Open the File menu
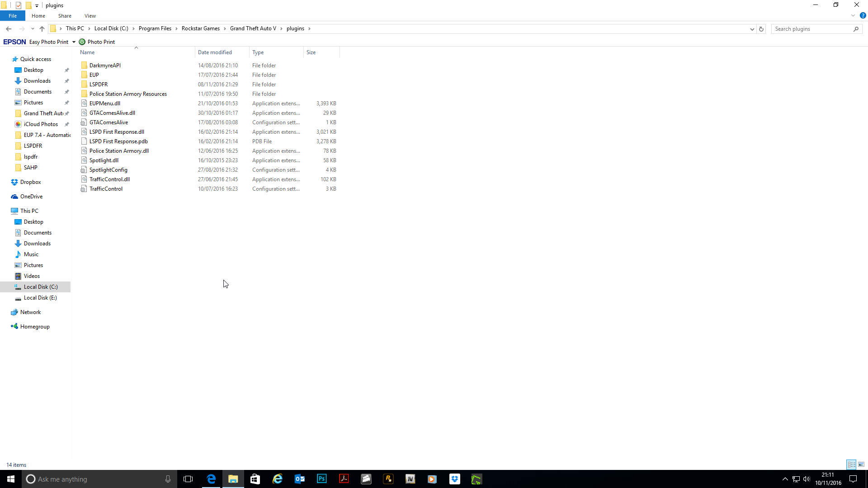Screen dimensions: 868x488 click(x=13, y=16)
